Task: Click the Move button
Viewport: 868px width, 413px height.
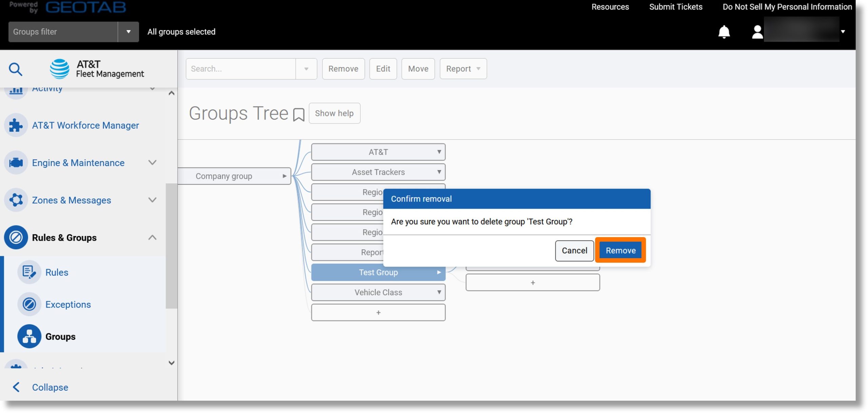Action: [418, 69]
